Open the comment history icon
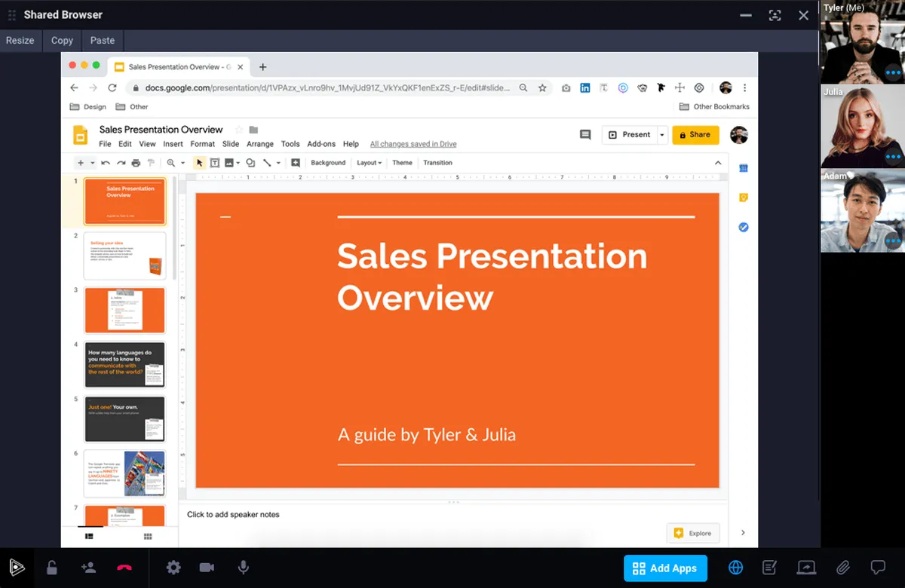Viewport: 905px width, 588px height. click(585, 135)
